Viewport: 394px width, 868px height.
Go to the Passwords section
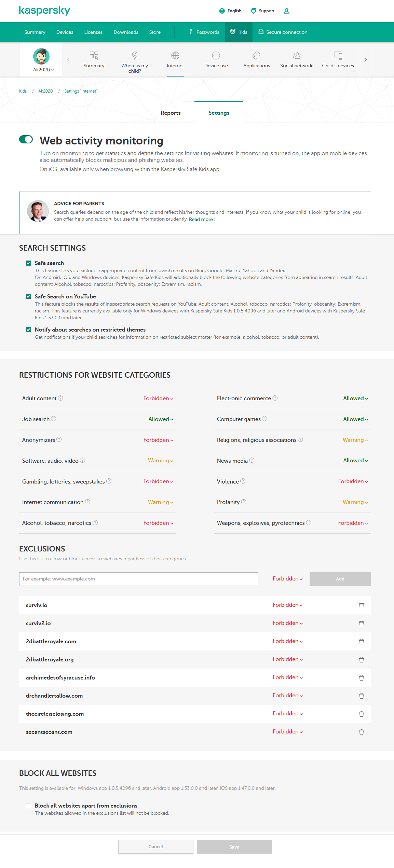(204, 32)
